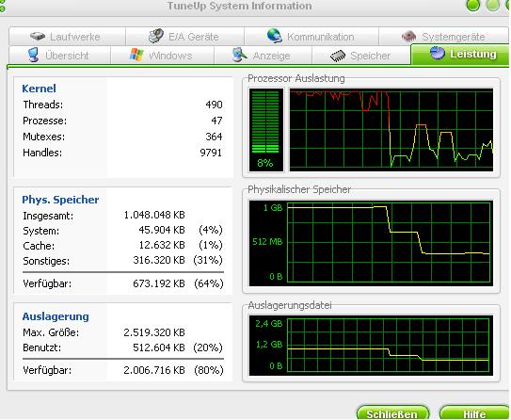Click the Auslagerungsdatei usage graph
The width and height of the screenshot is (511, 420).
pos(371,345)
